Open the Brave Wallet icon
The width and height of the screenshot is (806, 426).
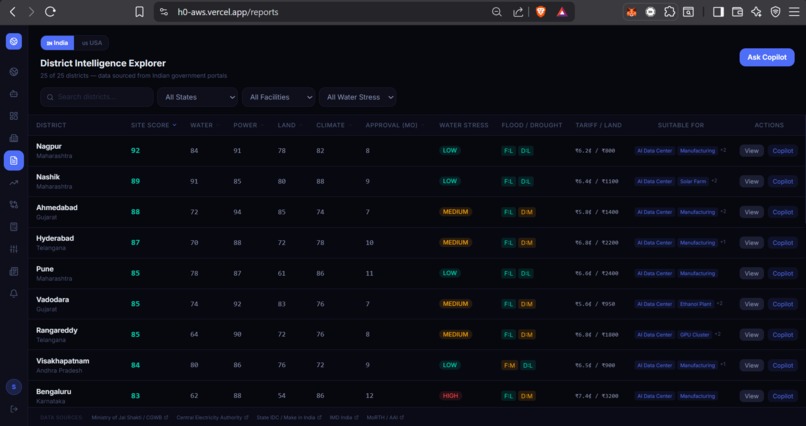pos(737,12)
